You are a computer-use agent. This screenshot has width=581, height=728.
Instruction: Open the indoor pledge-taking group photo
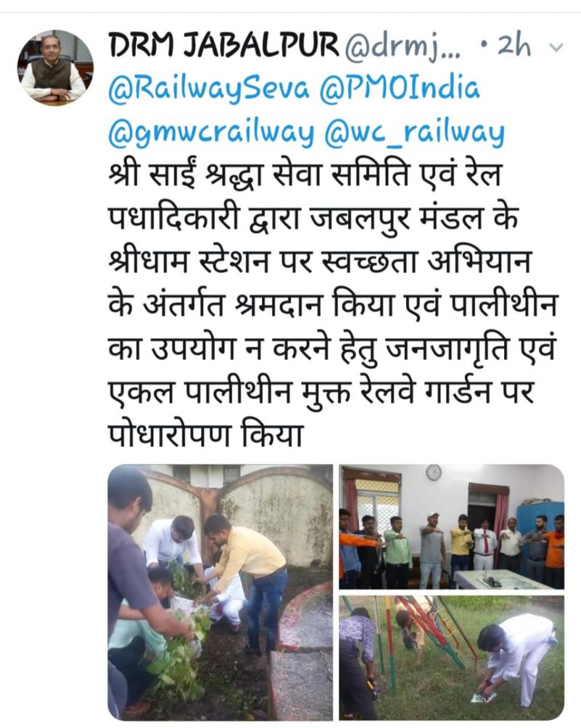452,527
